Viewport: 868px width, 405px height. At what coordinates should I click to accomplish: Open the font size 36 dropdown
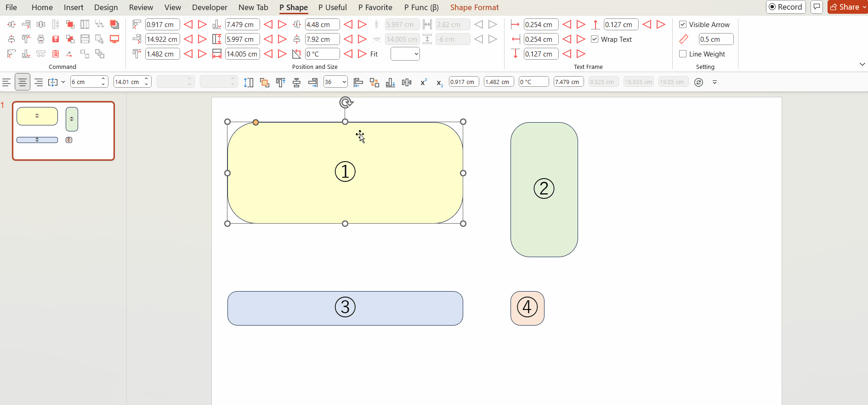point(344,82)
